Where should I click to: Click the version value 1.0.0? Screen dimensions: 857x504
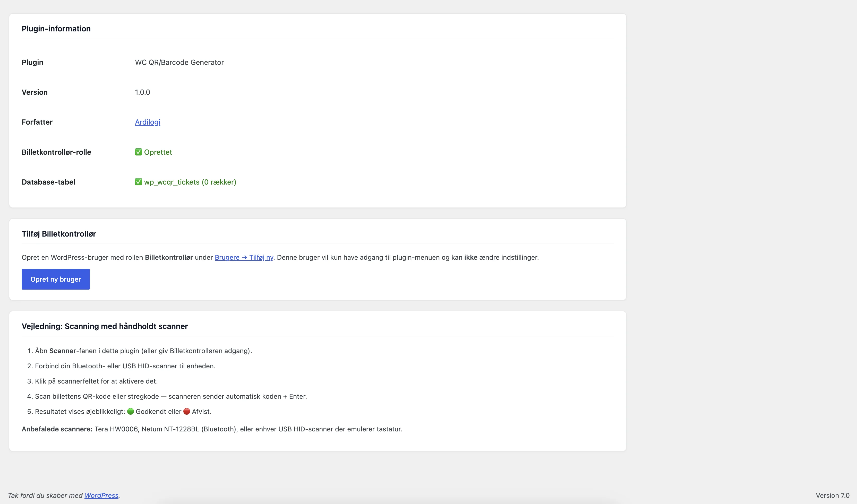coord(142,92)
